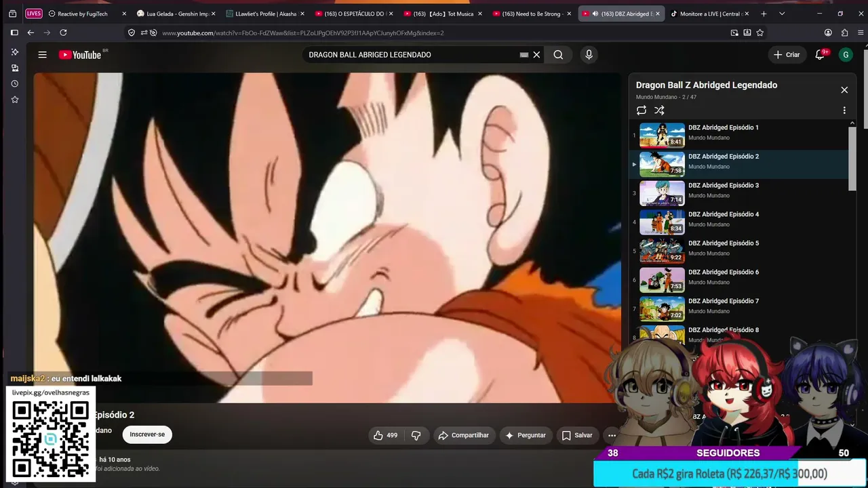868x488 pixels.
Task: Start voice search with the microphone
Action: (589, 55)
